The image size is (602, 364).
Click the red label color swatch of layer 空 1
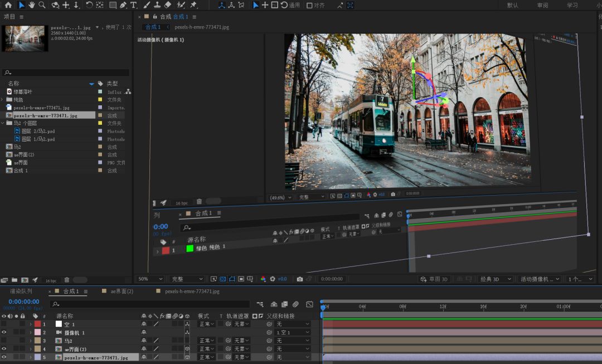[x=37, y=324]
